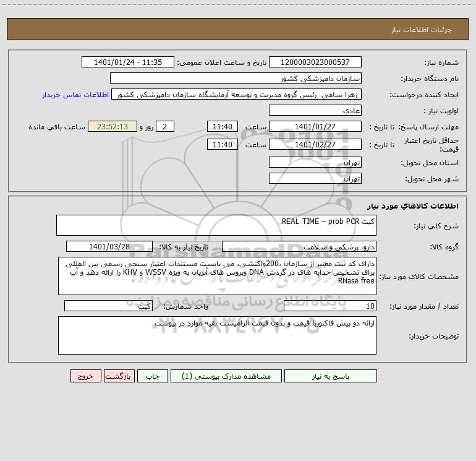
Task: Open مشاهده مدارک پیوستی (1) attachments
Action: click(x=226, y=376)
